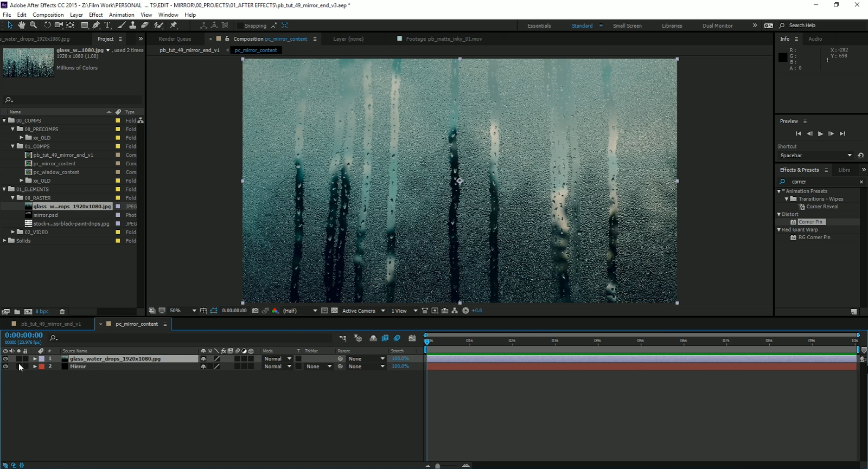Select the Pen tool
Image resolution: width=868 pixels, height=469 pixels.
click(x=96, y=25)
